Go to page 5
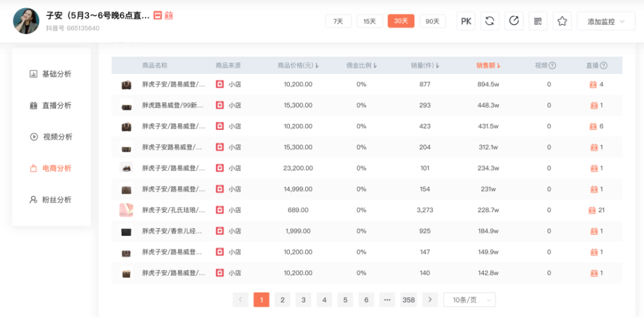644x317 pixels. pos(345,300)
